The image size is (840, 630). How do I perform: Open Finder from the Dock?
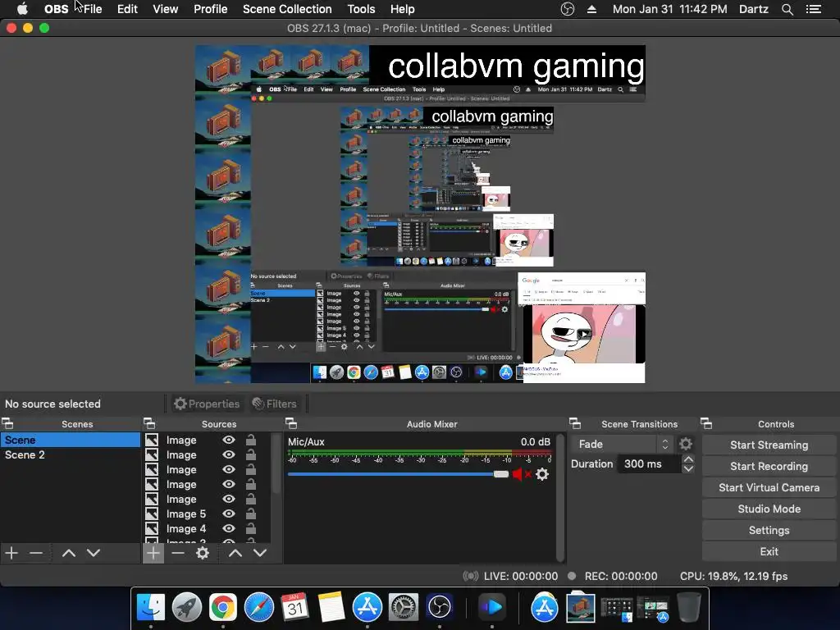pos(151,607)
